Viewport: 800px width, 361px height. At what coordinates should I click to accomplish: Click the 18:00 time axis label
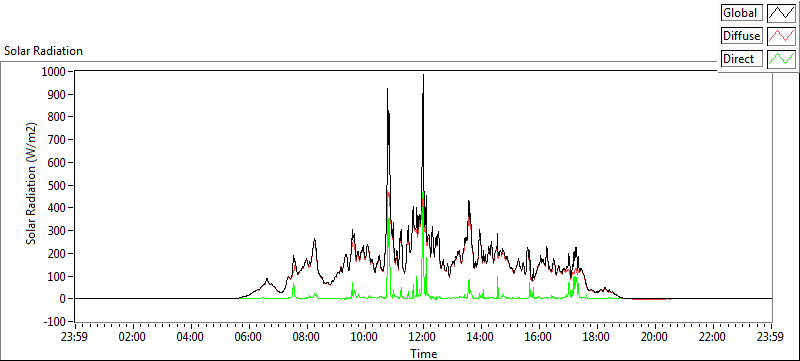[597, 337]
